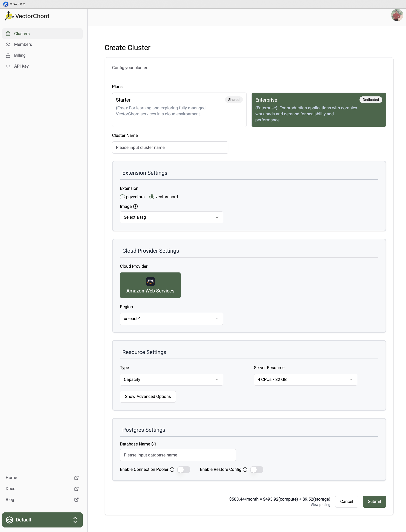This screenshot has height=532, width=406.
Task: Open the Billing sidebar item
Action: point(20,55)
